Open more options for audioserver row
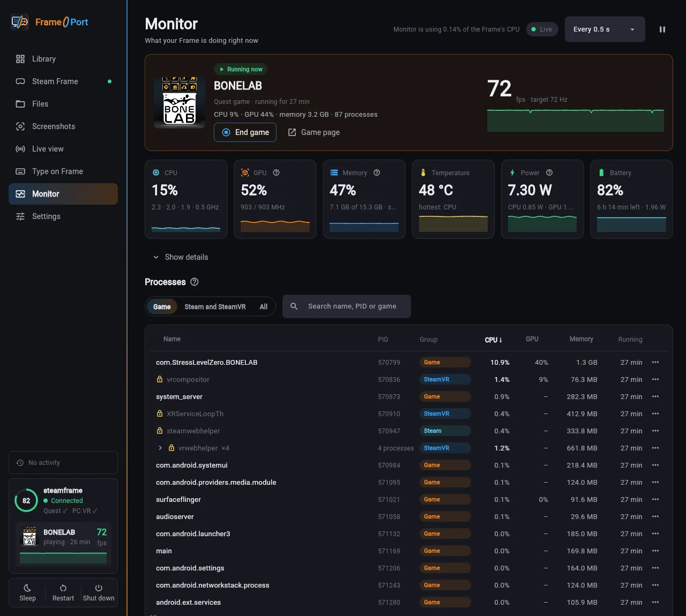Viewport: 686px width, 616px height. click(x=655, y=517)
